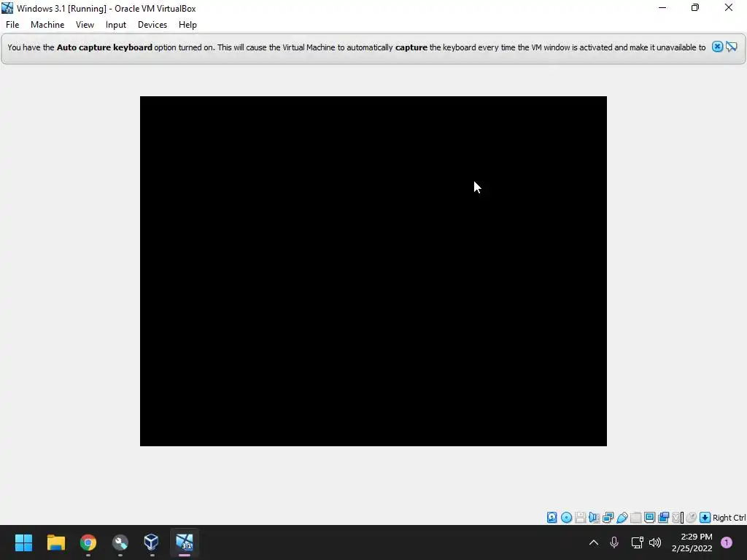Open the Windows Start menu
747x560 pixels.
click(23, 542)
